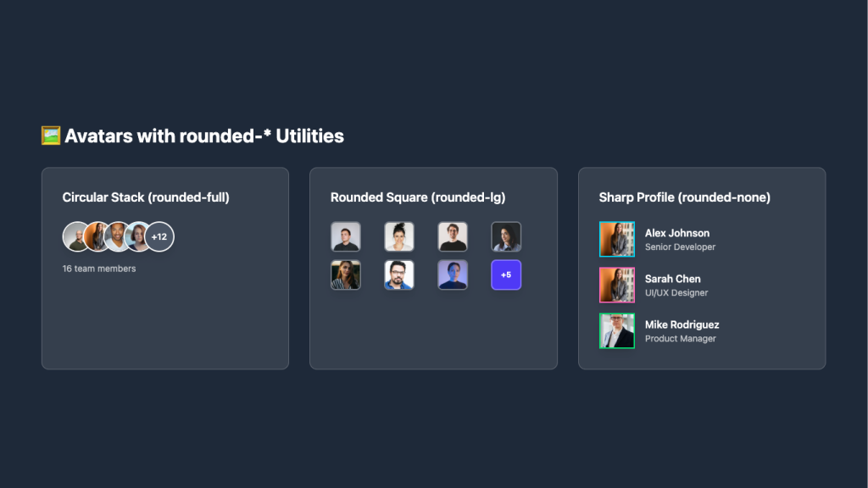
Task: Open Mike Rodriguez's green-bordered profile photo
Action: 617,330
